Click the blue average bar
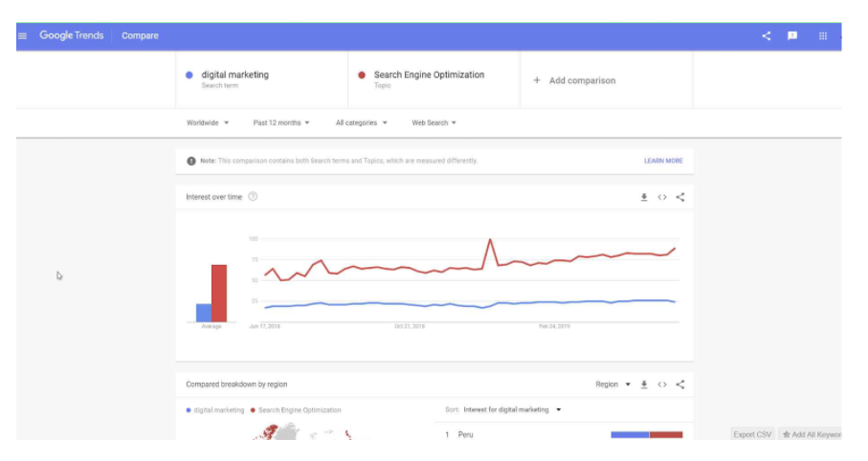The width and height of the screenshot is (868, 461). (x=204, y=313)
